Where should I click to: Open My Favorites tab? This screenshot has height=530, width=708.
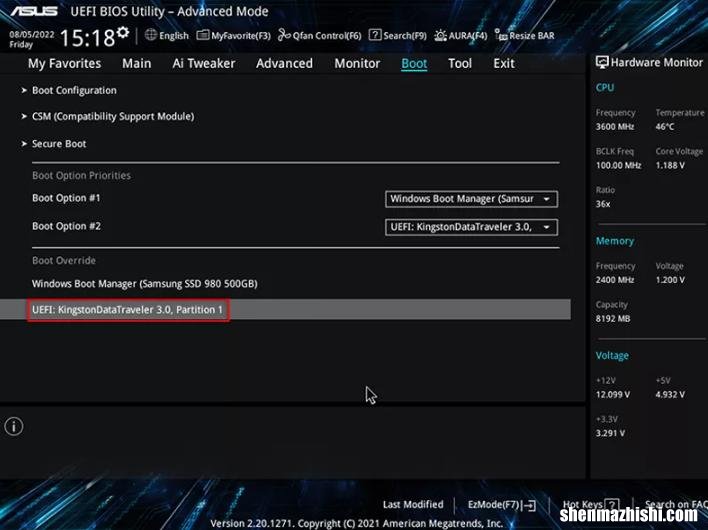[x=65, y=64]
